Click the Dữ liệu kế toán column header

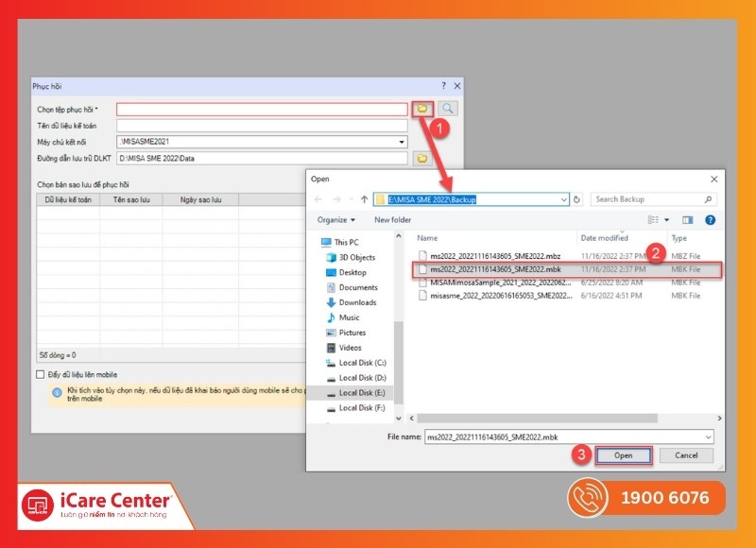point(68,199)
